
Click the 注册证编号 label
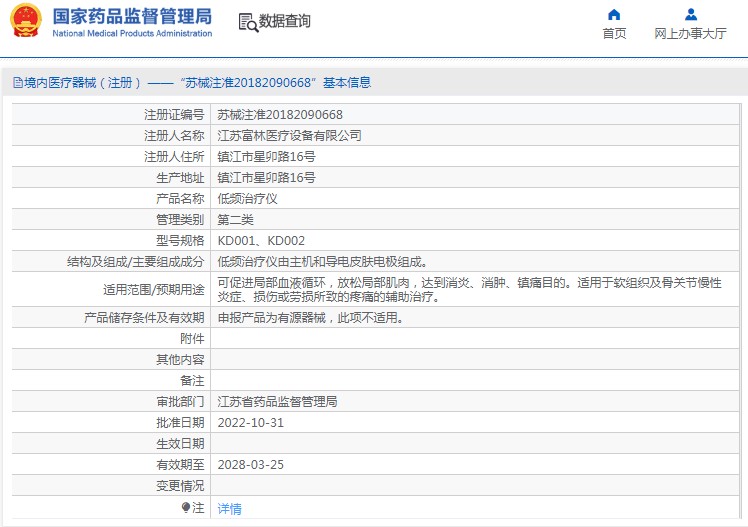[x=174, y=115]
